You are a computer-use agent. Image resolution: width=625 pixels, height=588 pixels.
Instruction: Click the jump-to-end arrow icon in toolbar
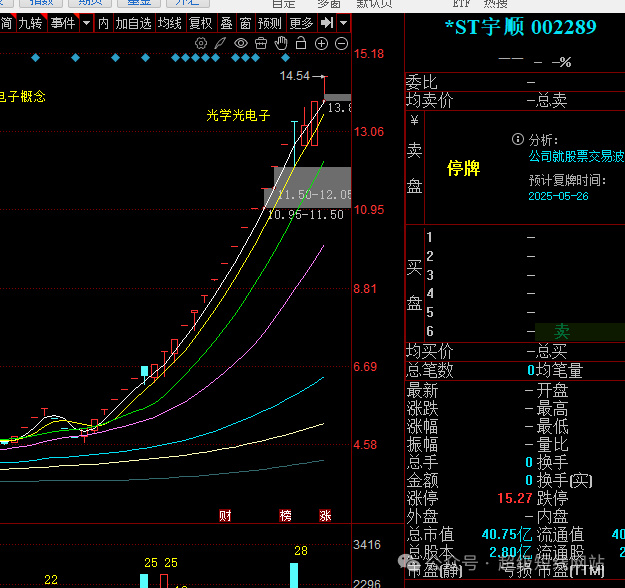point(327,23)
